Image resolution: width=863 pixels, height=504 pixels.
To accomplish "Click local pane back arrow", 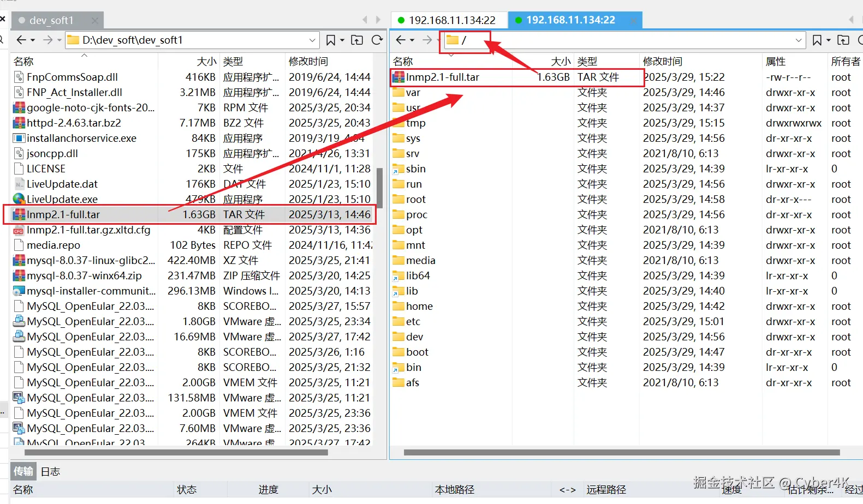I will click(x=21, y=40).
